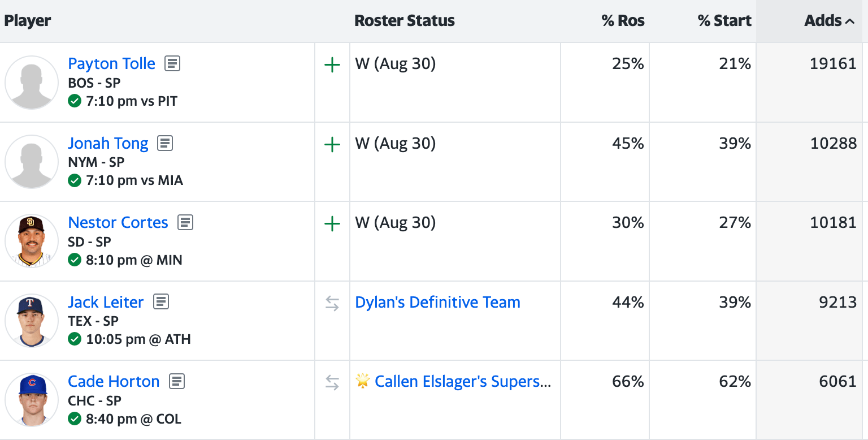This screenshot has width=868, height=440.
Task: Open Jack Leiter's player notes icon
Action: (161, 302)
